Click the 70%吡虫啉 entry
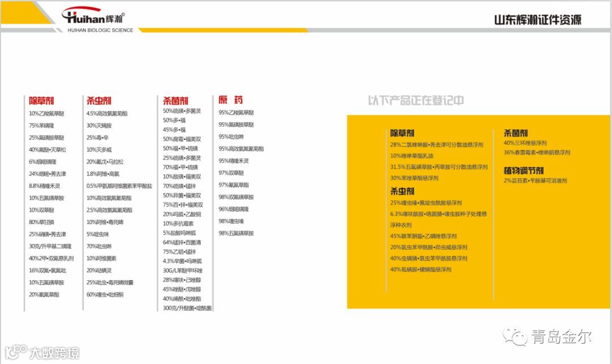 click(99, 246)
